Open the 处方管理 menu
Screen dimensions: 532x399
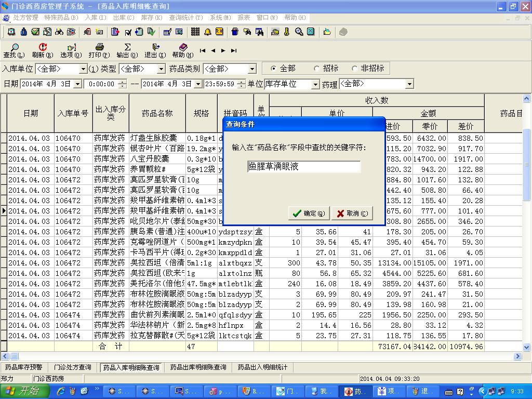pos(26,17)
